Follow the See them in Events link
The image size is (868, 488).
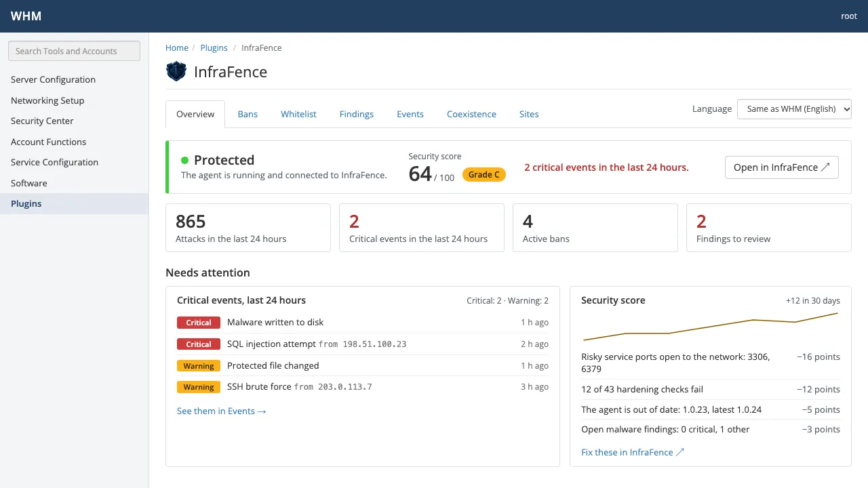point(222,411)
